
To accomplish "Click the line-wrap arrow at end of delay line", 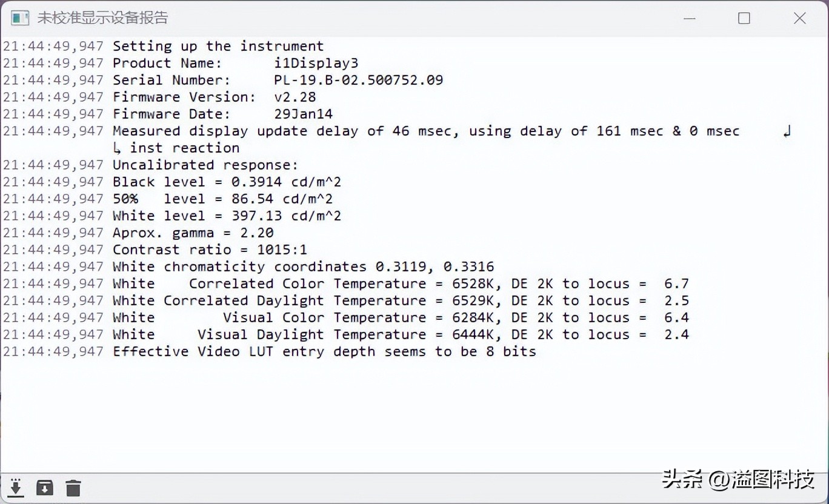I will (787, 131).
